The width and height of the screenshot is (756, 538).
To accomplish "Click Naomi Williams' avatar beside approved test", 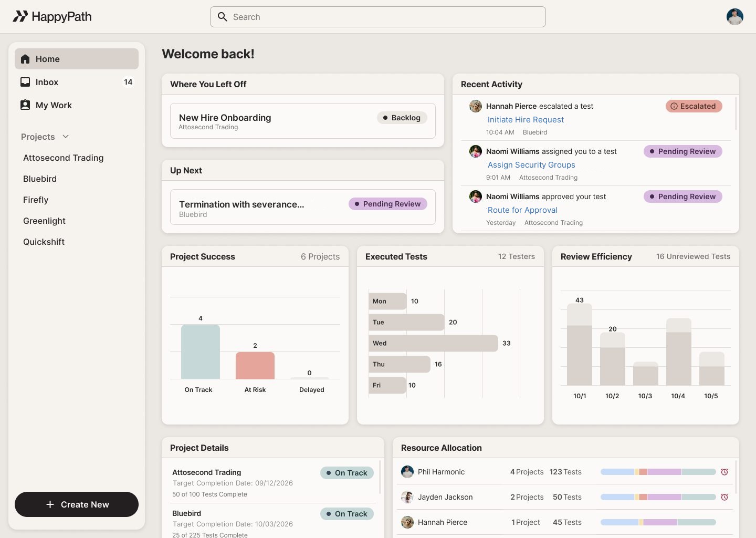I will [476, 196].
